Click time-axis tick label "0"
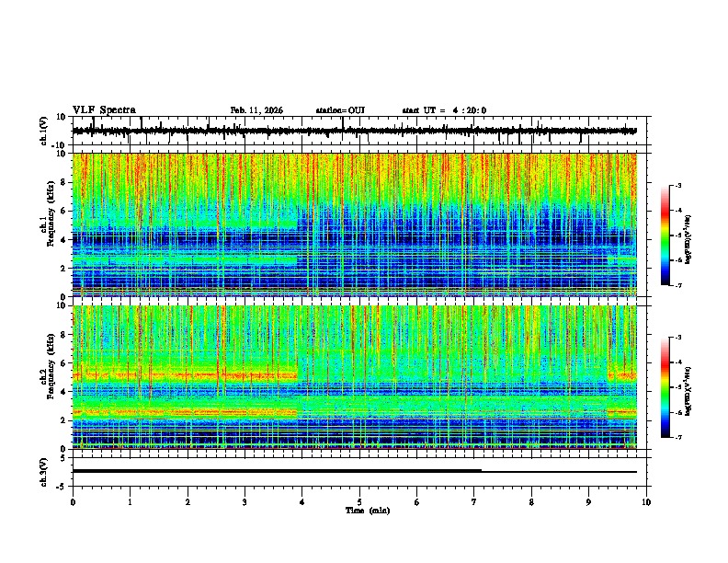The image size is (728, 563). (73, 502)
